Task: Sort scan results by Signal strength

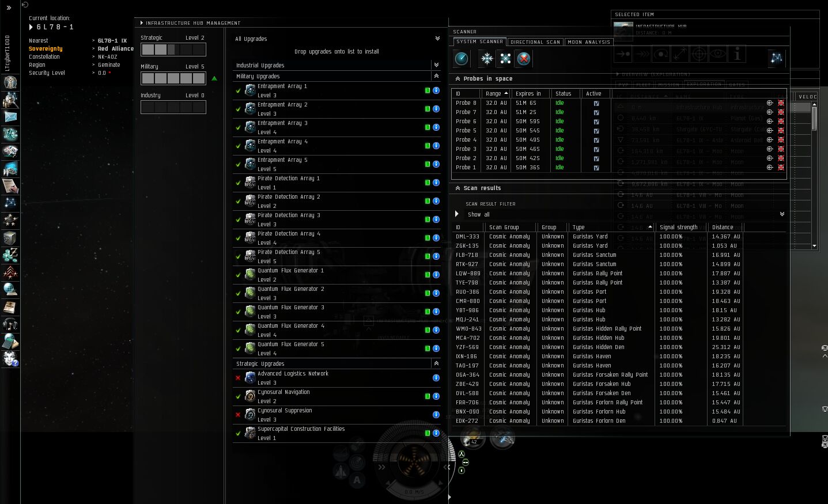Action: click(682, 227)
